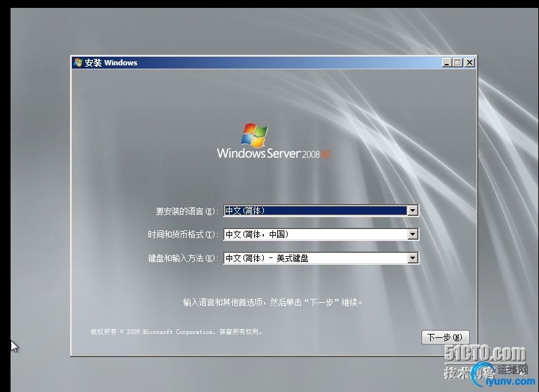Viewport: 539px width, 392px height.
Task: Click the 时间和货币格式 label
Action: pyautogui.click(x=183, y=235)
